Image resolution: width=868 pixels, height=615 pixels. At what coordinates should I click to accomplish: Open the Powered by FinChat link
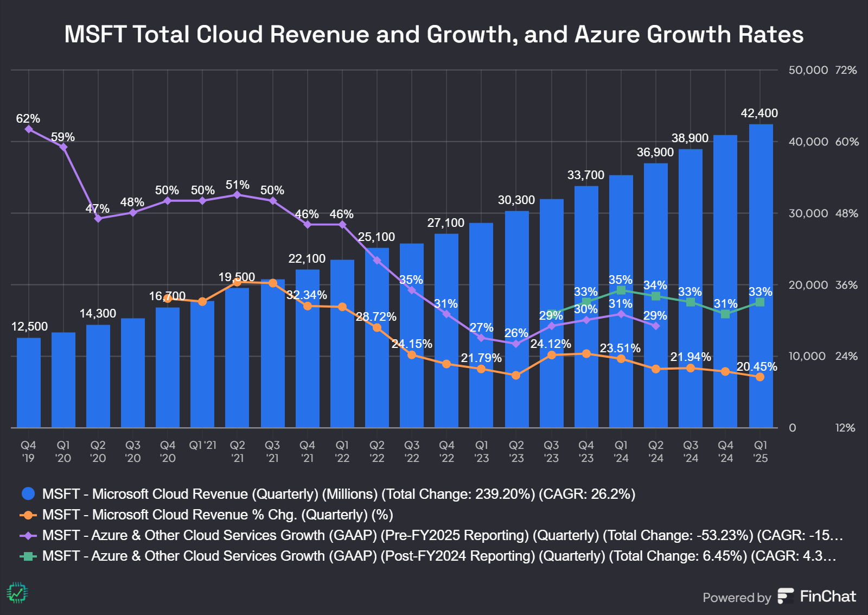coord(779,597)
